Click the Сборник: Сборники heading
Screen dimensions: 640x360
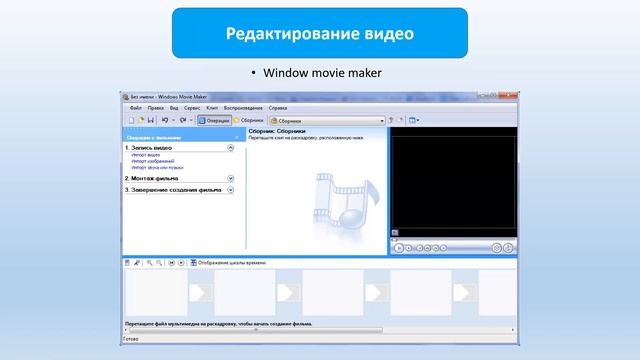point(277,131)
